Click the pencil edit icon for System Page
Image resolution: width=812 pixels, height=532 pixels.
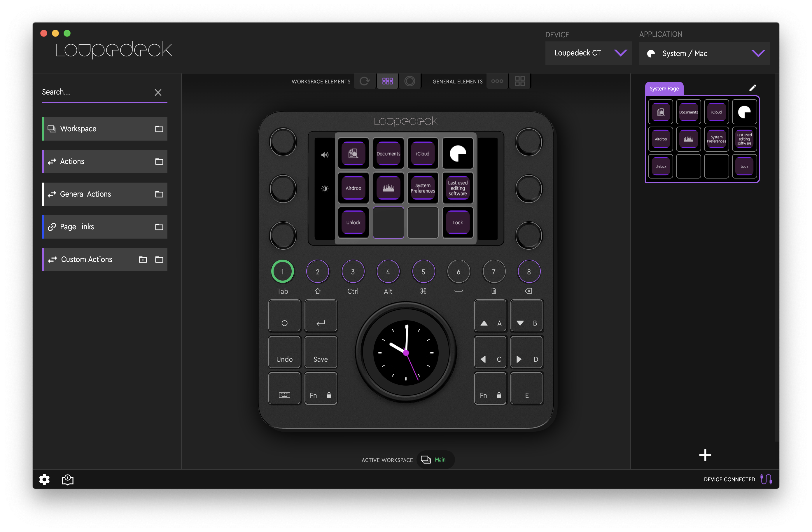click(x=752, y=88)
